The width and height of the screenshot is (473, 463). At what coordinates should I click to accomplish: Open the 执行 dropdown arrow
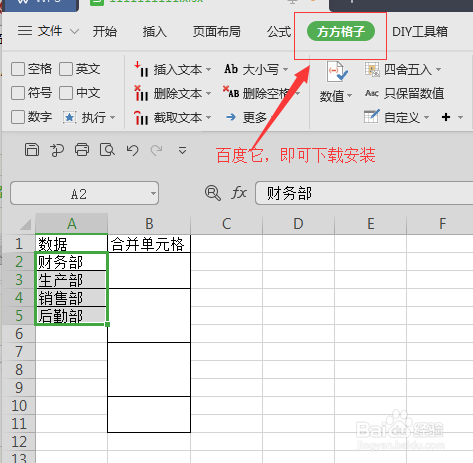[112, 117]
